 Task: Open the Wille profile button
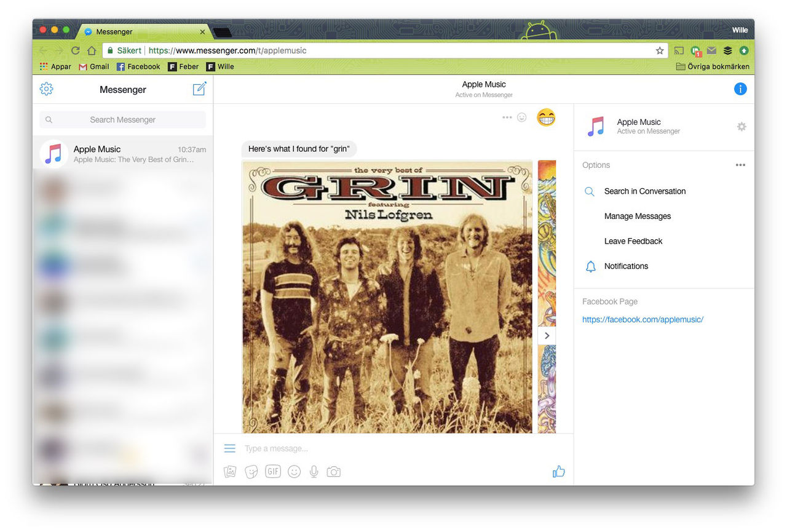click(x=740, y=30)
